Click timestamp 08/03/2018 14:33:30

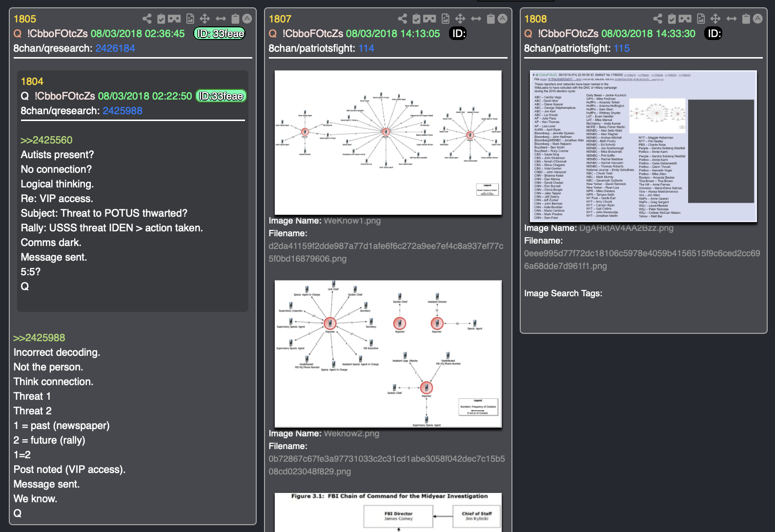point(648,34)
